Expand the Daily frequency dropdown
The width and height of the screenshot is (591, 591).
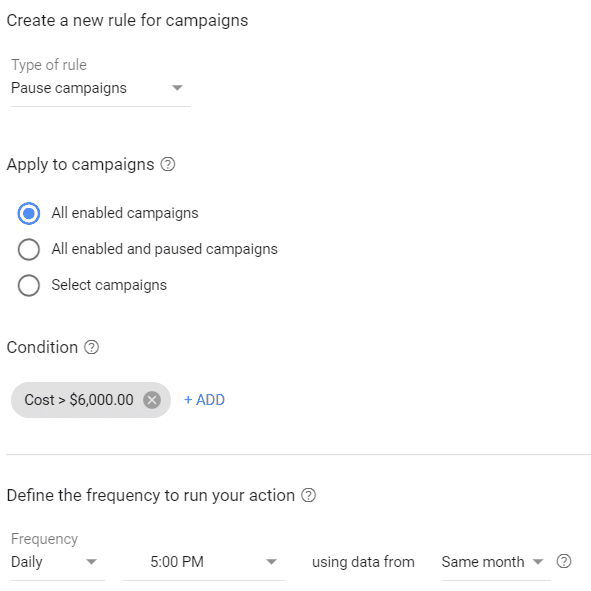point(91,562)
